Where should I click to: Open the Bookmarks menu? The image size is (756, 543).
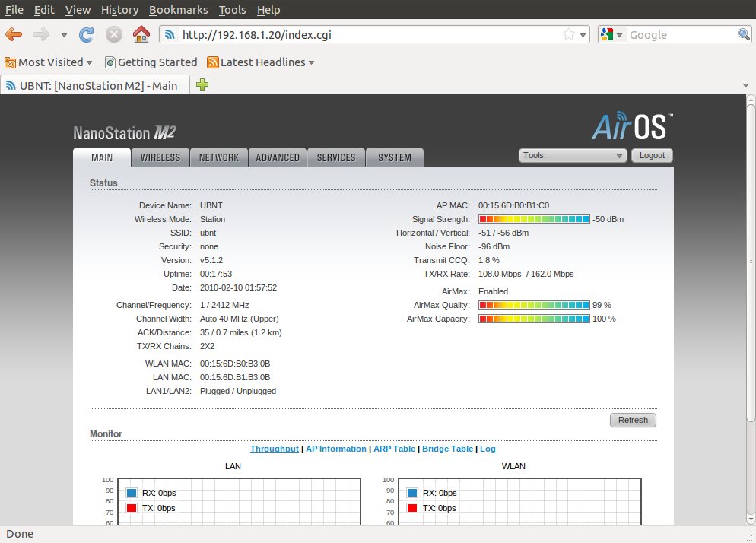[179, 10]
